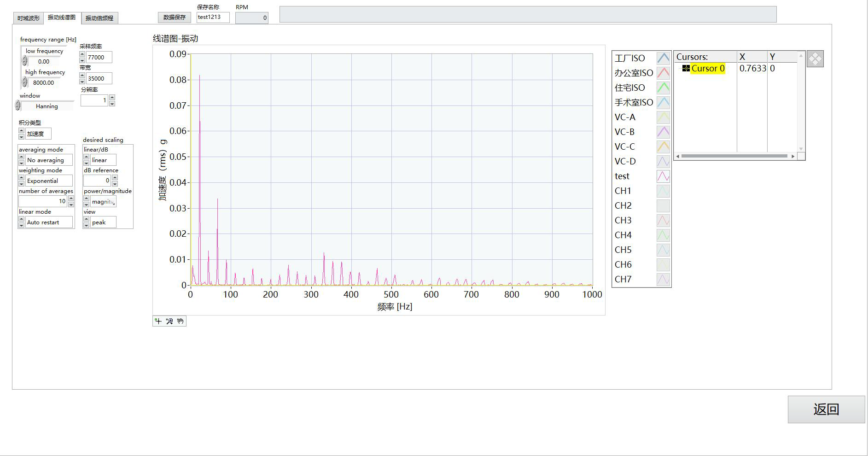Viewport: 868px width, 456px height.
Task: Activate the graph zoom magnifier tool
Action: pos(169,321)
